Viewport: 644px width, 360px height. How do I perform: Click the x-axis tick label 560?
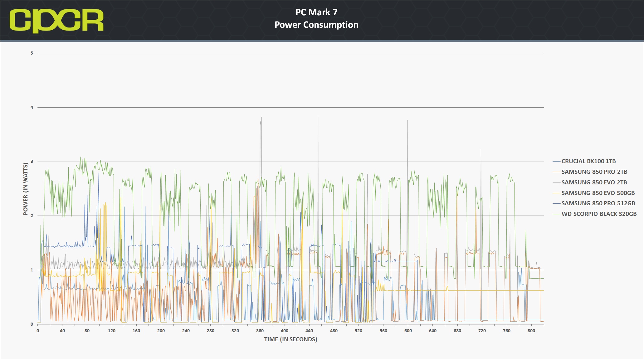[383, 331]
